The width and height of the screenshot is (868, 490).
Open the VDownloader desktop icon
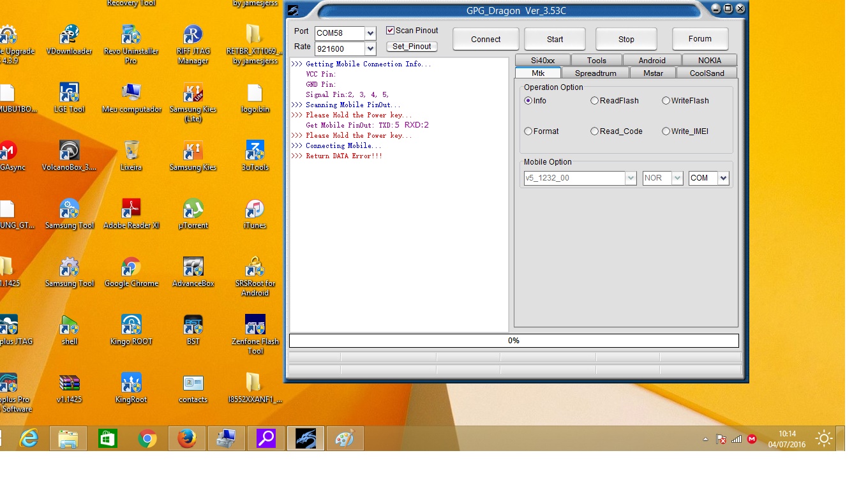click(x=69, y=40)
